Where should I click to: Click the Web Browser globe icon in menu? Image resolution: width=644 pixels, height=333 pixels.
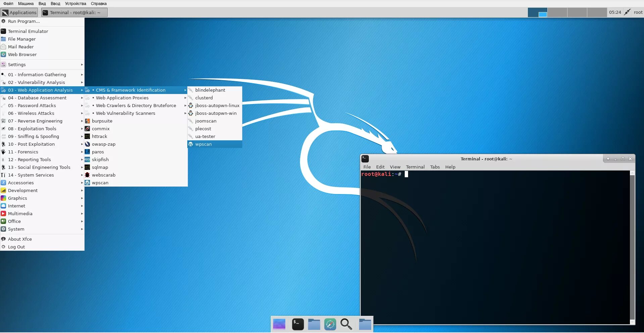[x=3, y=54]
